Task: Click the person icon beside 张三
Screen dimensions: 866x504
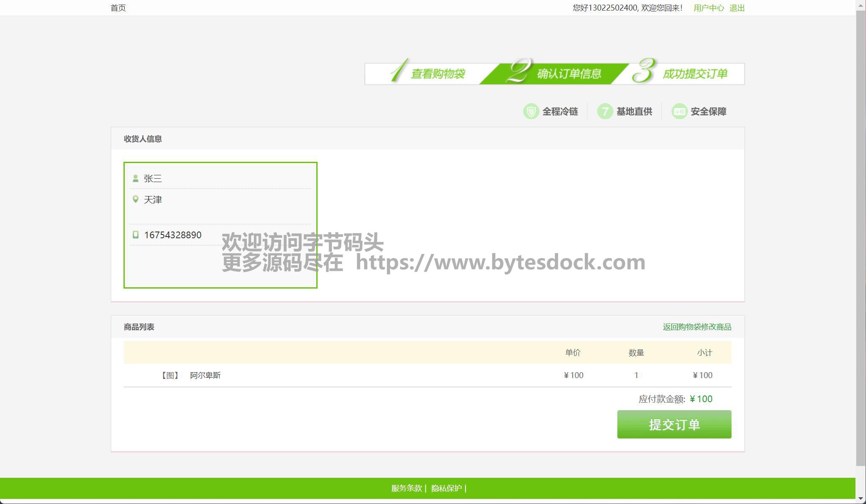Action: point(135,178)
